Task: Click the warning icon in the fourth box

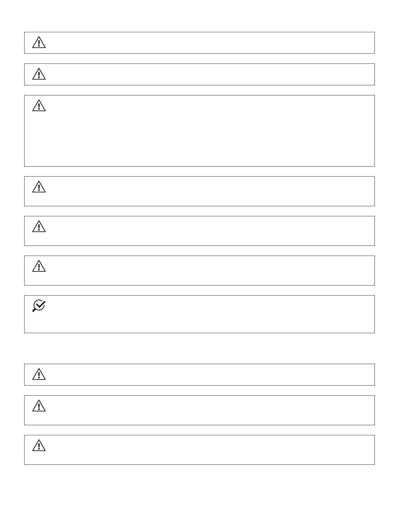Action: coord(39,187)
